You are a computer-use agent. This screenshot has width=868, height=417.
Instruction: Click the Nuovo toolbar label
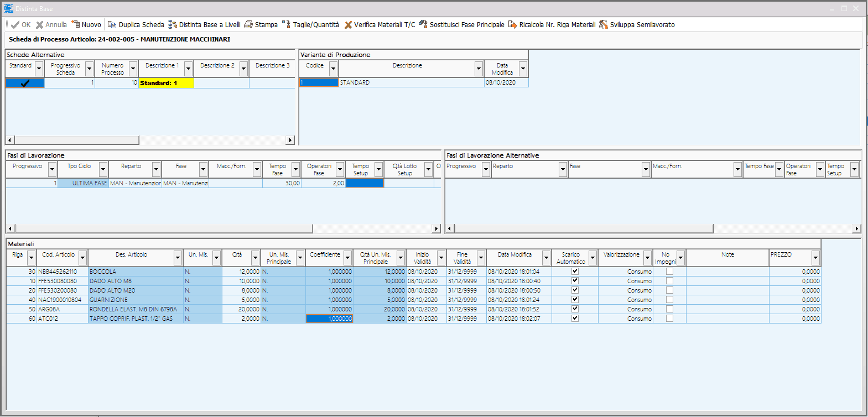click(x=91, y=25)
